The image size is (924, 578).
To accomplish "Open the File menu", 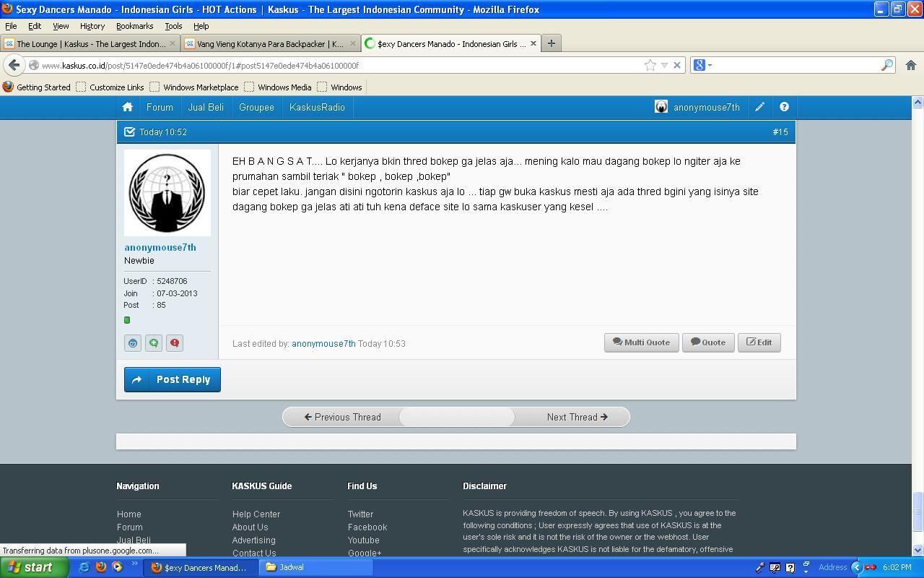I will point(11,26).
